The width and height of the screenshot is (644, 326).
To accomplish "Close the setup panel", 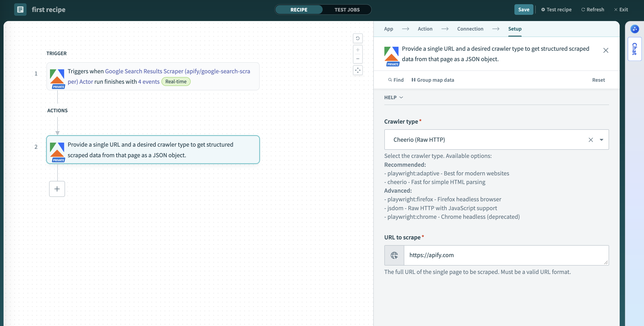I will [606, 50].
